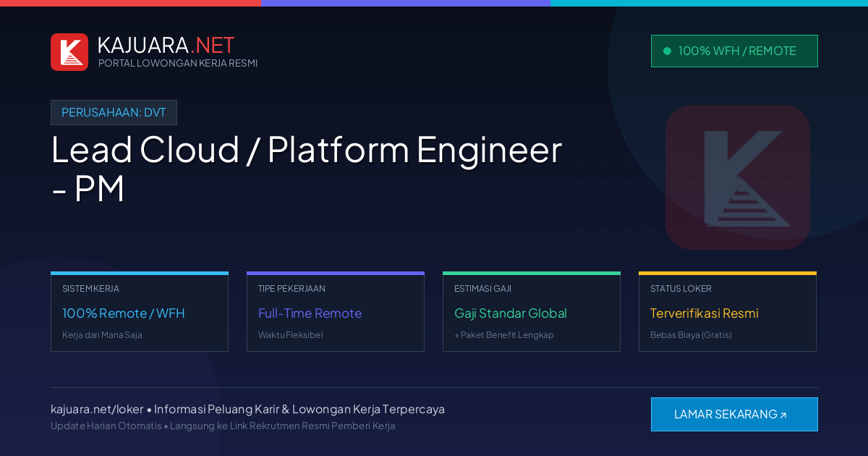This screenshot has height=456, width=868.
Task: Click the SISTEM KERJA card label
Action: click(90, 289)
